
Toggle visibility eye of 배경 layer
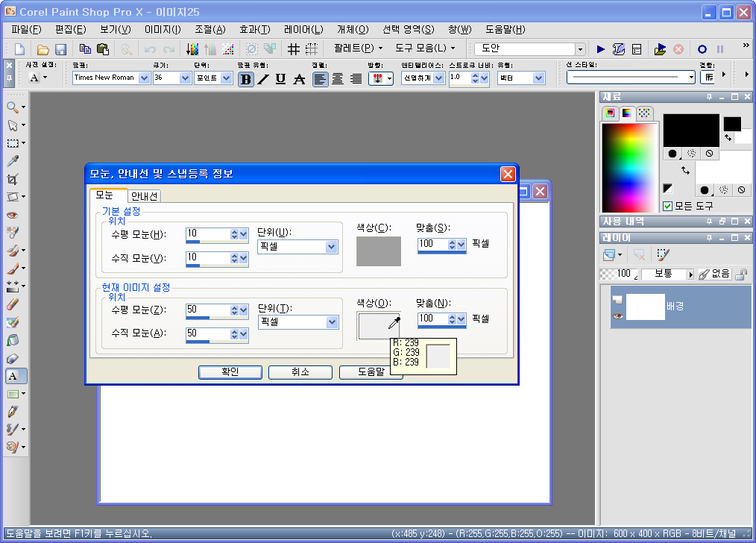[x=617, y=316]
